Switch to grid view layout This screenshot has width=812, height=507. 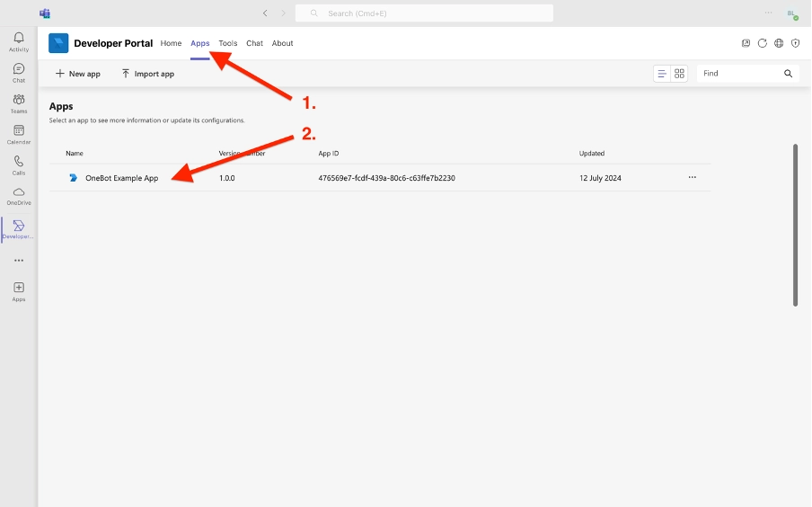point(679,74)
